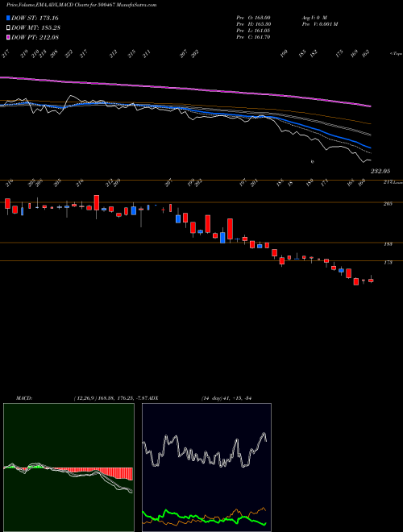The image size is (403, 532).
Task: Click the Pre H: 165.30 high price
Action: pos(253,24)
